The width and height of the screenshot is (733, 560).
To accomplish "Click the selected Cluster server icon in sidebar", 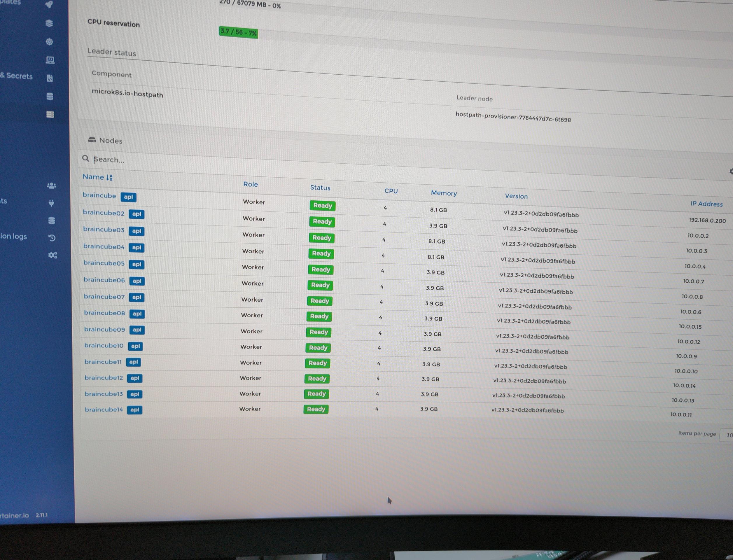I will [50, 115].
